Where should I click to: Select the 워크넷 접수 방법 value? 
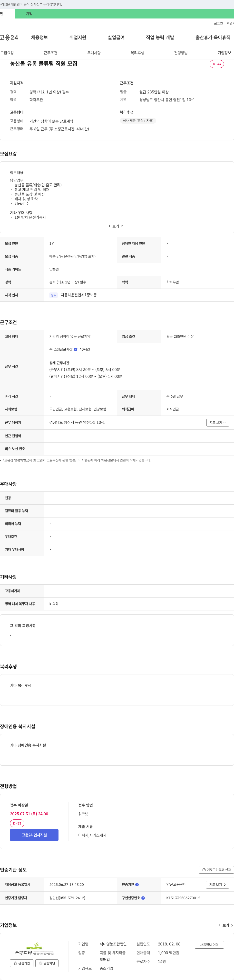point(83,814)
